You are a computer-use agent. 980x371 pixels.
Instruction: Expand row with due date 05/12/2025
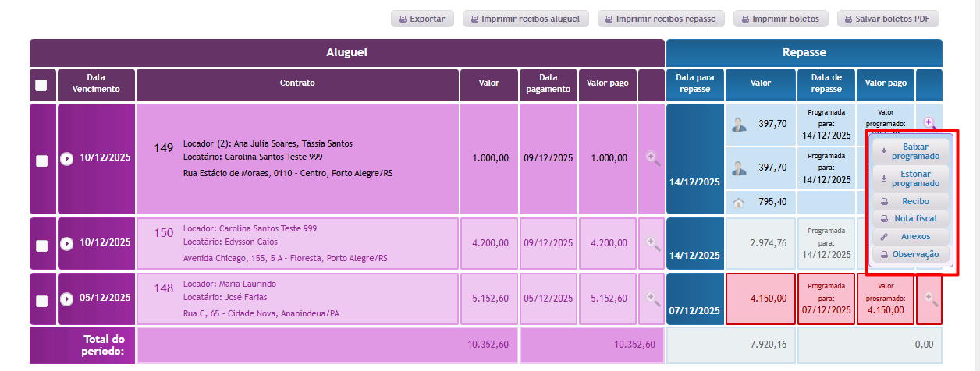click(67, 299)
